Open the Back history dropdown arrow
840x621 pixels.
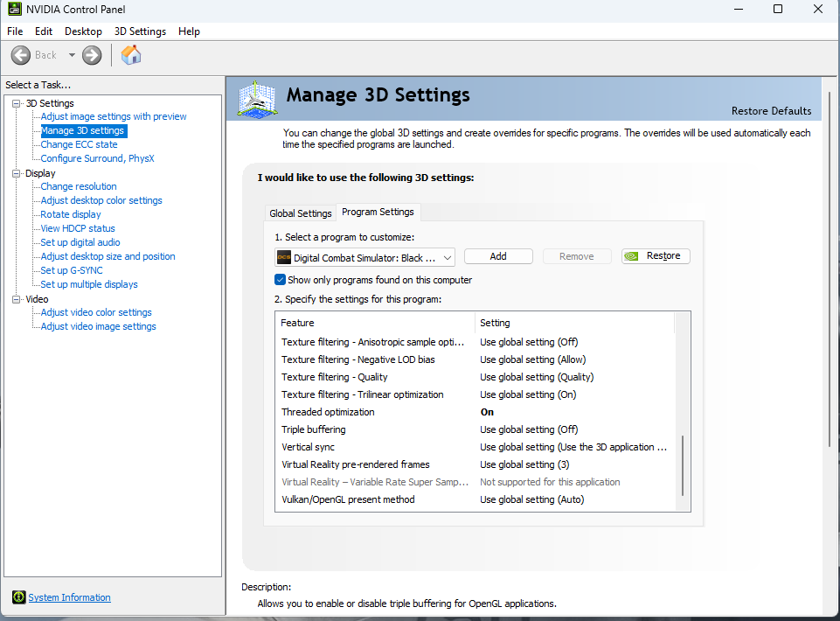(72, 55)
